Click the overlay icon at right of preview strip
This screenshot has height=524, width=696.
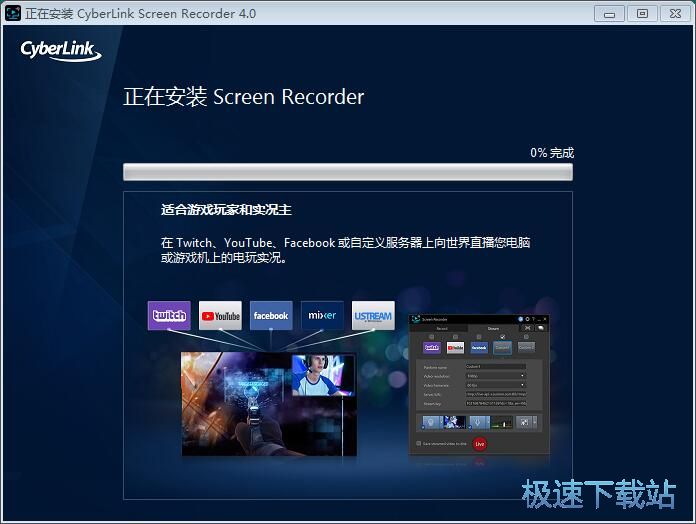(x=524, y=422)
